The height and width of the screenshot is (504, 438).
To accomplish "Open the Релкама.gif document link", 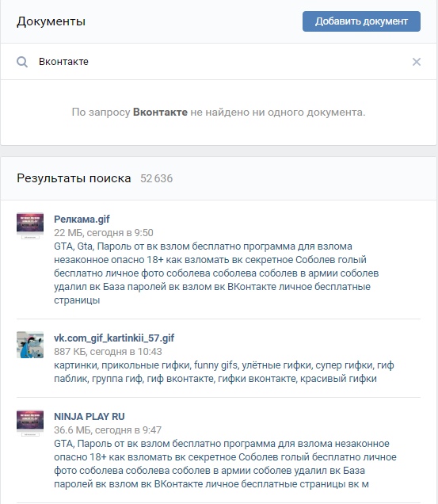I will (82, 220).
